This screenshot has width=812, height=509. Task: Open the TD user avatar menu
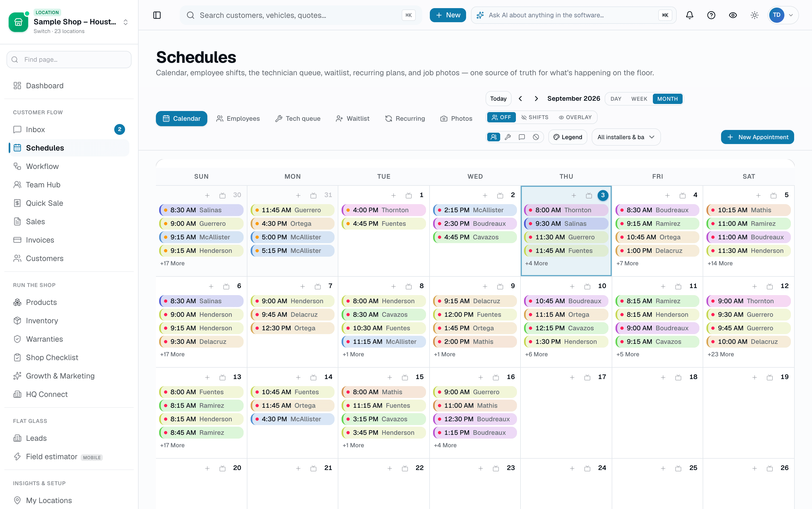783,15
